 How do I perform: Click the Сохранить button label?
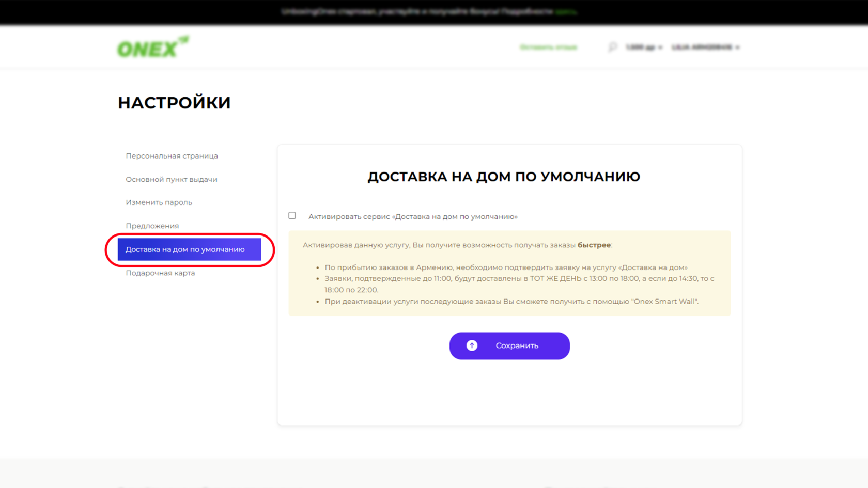[x=517, y=345]
